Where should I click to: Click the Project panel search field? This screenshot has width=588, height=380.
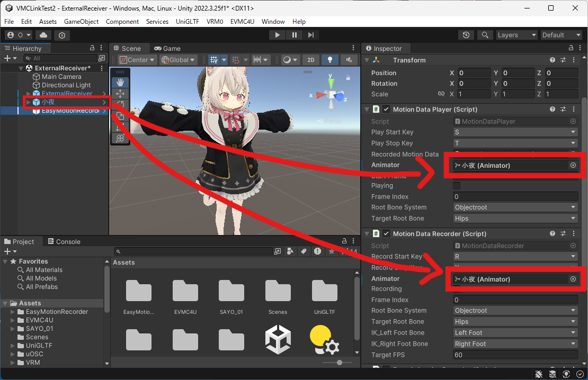(196, 251)
